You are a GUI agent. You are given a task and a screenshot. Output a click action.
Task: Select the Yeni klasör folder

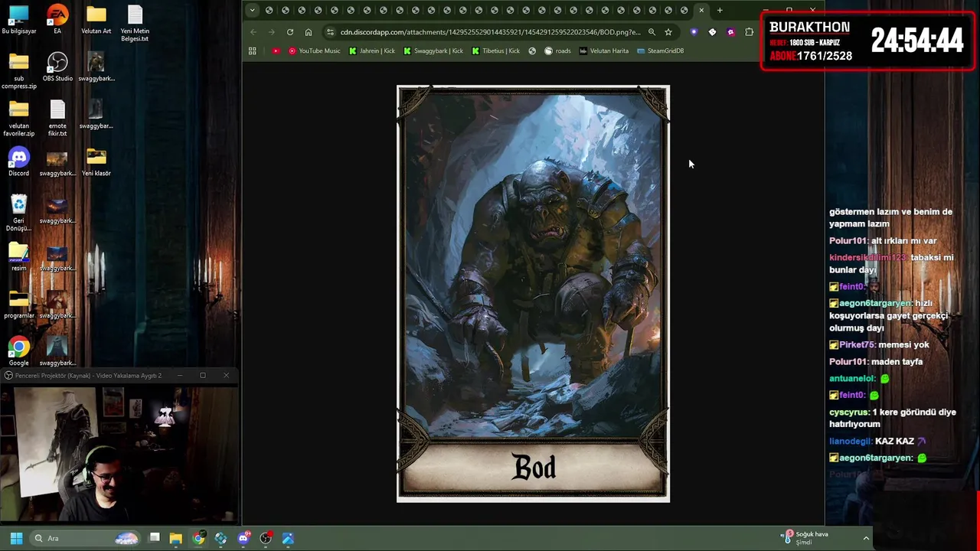click(x=96, y=162)
